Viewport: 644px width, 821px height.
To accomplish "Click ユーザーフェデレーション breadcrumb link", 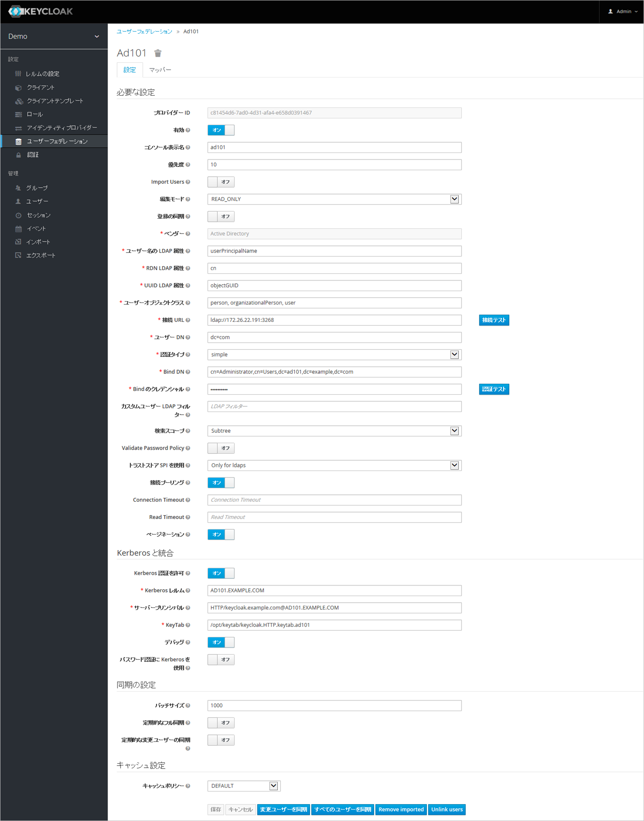I will pos(144,32).
